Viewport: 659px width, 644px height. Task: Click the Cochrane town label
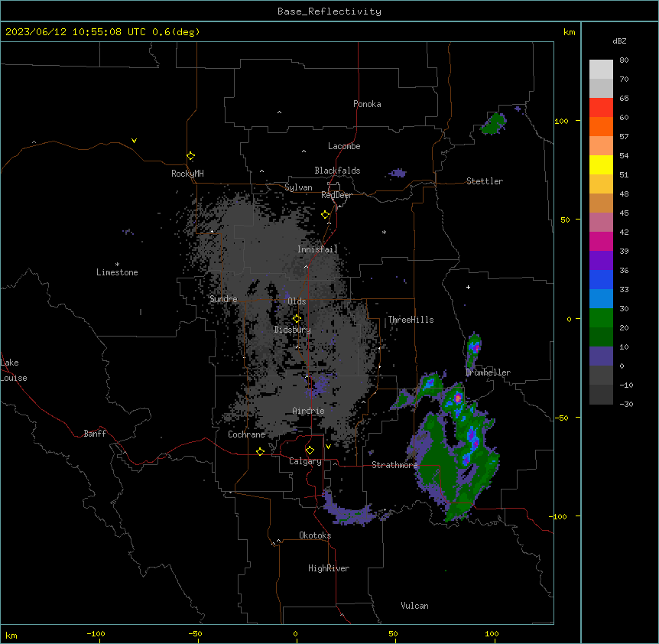246,434
